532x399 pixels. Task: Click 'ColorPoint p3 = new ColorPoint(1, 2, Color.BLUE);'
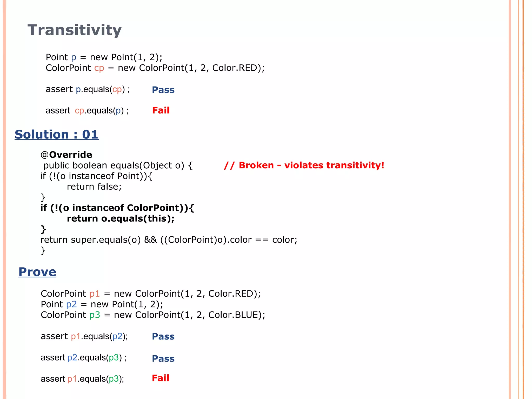pos(153,315)
